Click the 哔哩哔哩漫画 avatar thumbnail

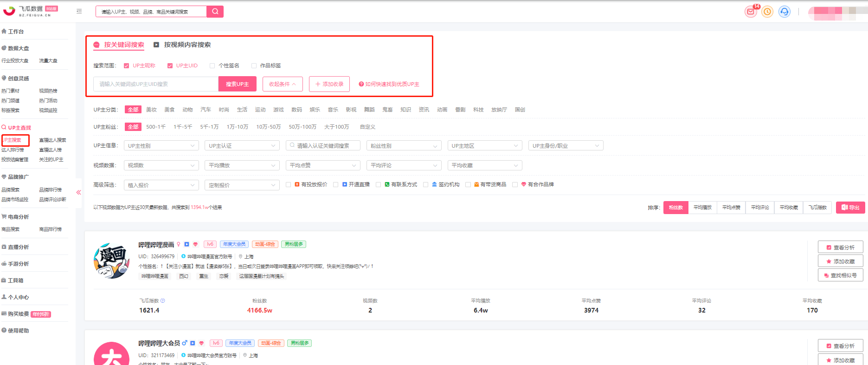[111, 261]
